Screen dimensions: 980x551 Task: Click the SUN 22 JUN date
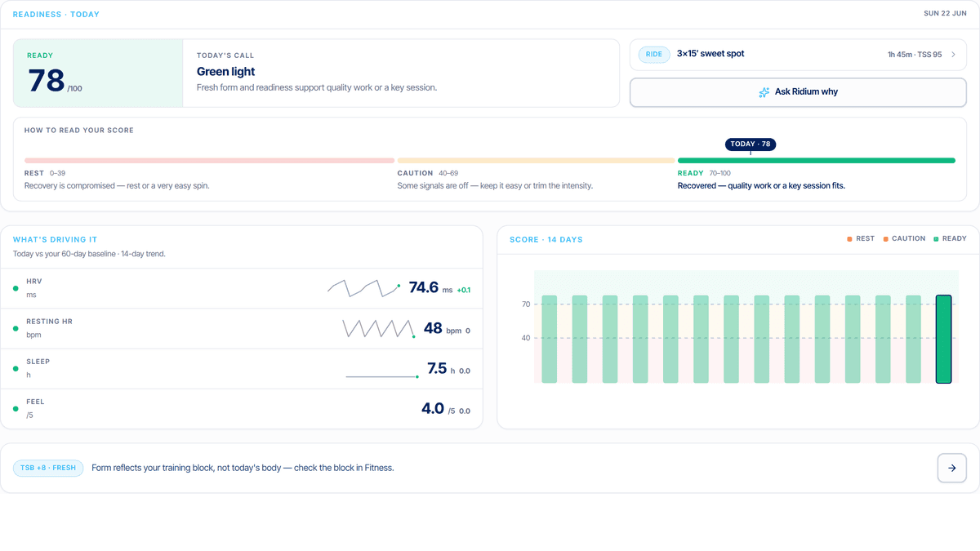(945, 14)
